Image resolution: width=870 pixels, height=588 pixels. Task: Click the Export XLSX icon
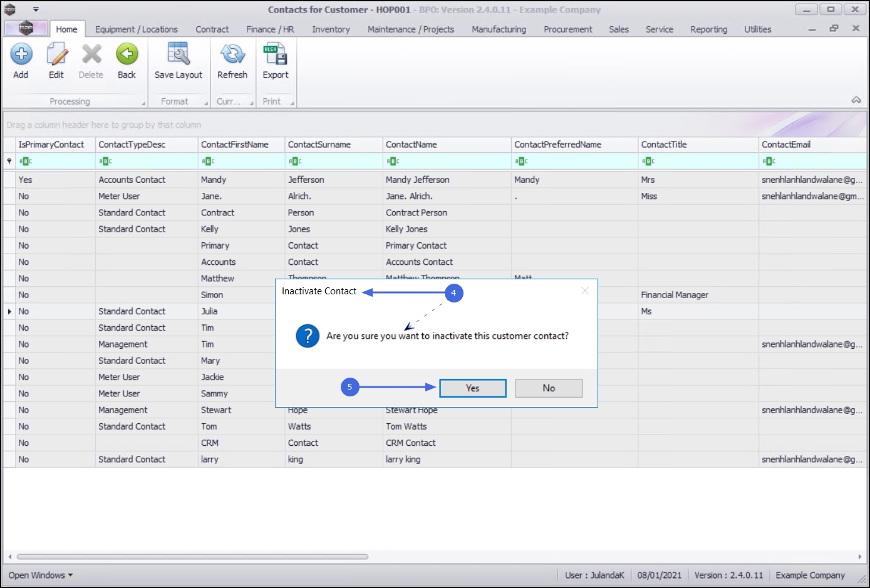click(x=276, y=54)
